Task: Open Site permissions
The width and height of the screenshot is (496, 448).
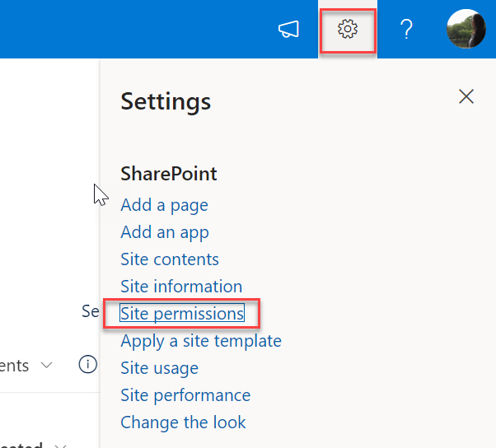Action: coord(182,314)
